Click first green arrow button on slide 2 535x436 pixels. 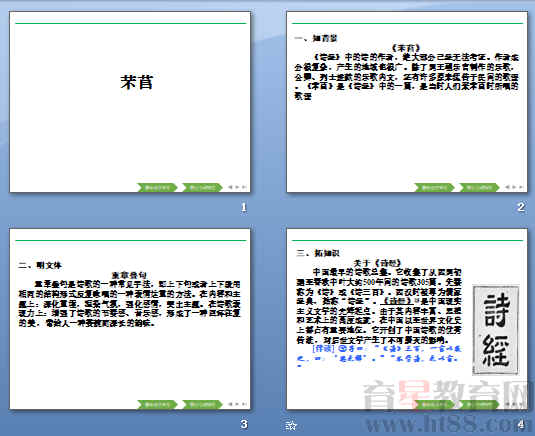(434, 187)
